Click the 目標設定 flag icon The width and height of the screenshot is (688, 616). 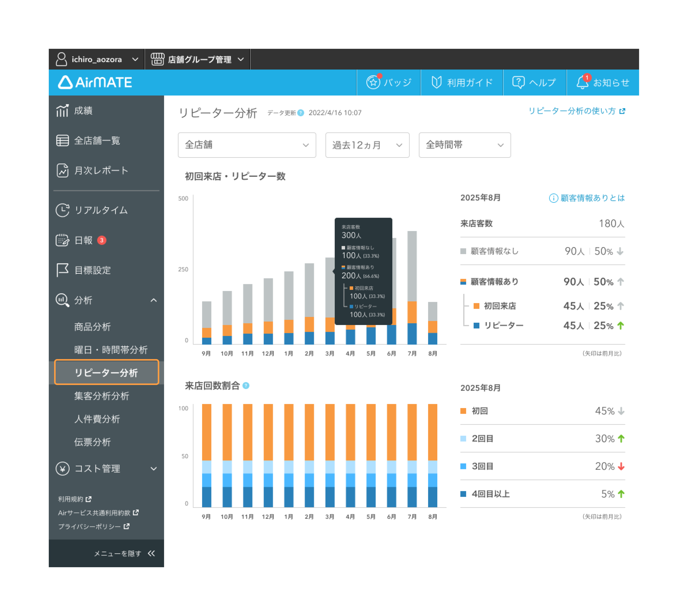(63, 270)
